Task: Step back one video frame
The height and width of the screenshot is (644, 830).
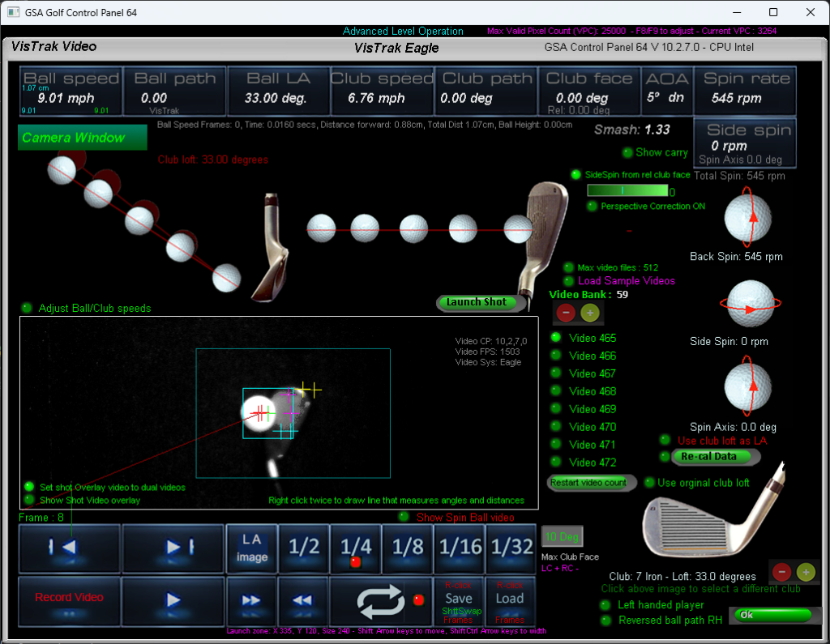Action: [69, 548]
